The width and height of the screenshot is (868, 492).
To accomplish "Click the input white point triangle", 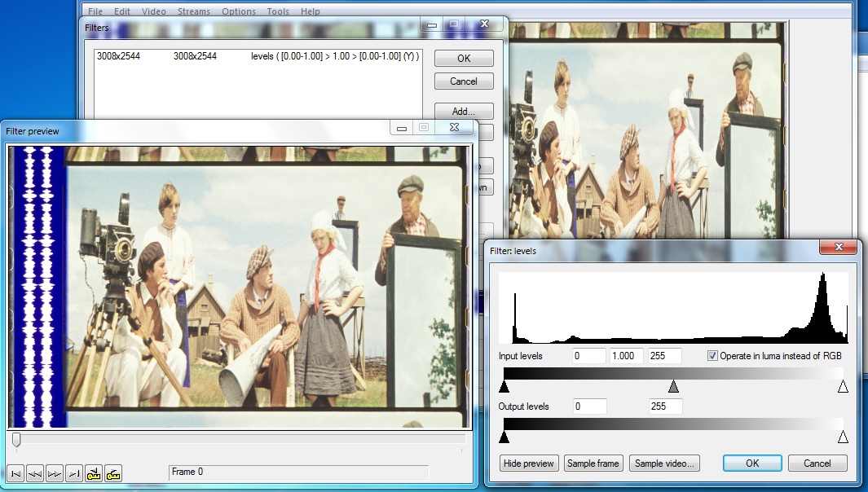I will tap(843, 386).
